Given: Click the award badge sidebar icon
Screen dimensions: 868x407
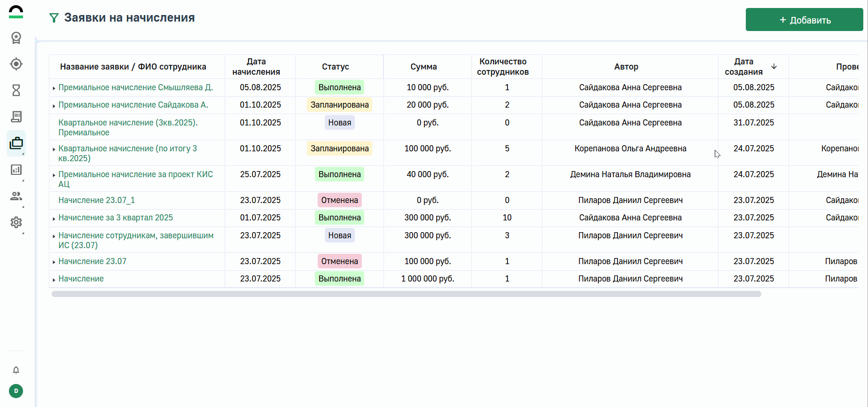Looking at the screenshot, I should tap(16, 38).
